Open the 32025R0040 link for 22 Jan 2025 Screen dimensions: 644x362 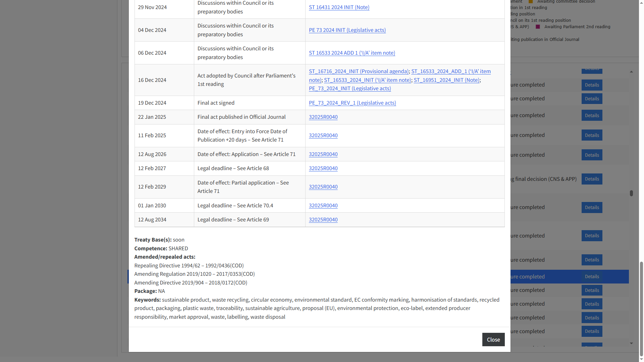coord(323,117)
